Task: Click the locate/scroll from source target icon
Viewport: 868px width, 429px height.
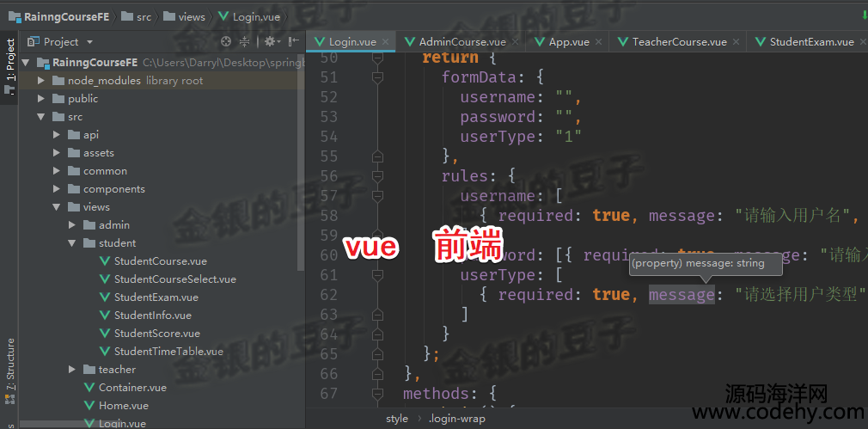Action: (x=225, y=41)
